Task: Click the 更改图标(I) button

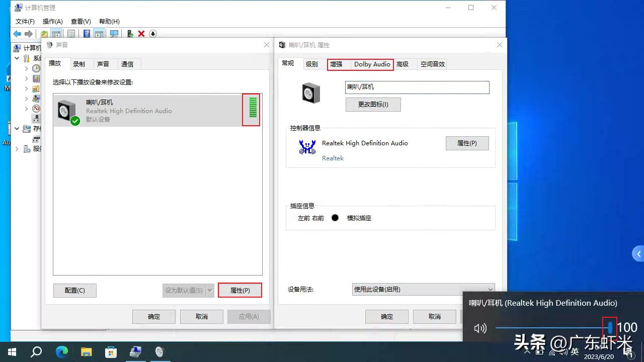Action: (373, 105)
